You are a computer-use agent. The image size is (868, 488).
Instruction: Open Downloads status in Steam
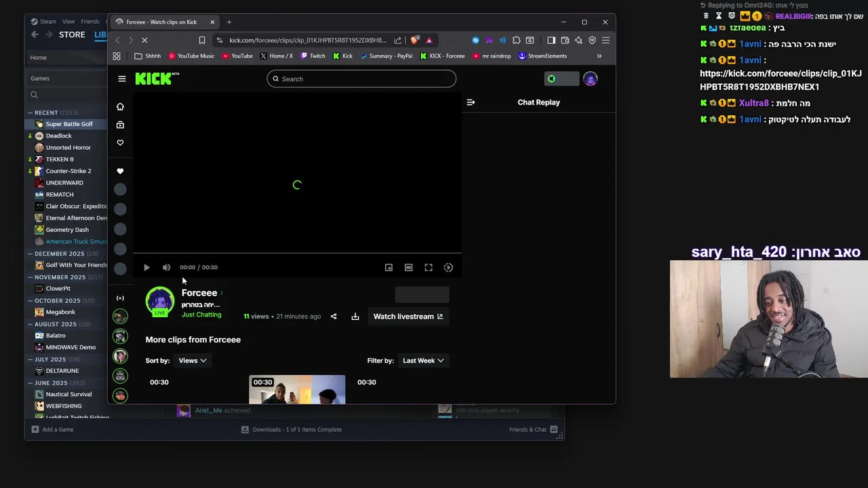(x=292, y=429)
